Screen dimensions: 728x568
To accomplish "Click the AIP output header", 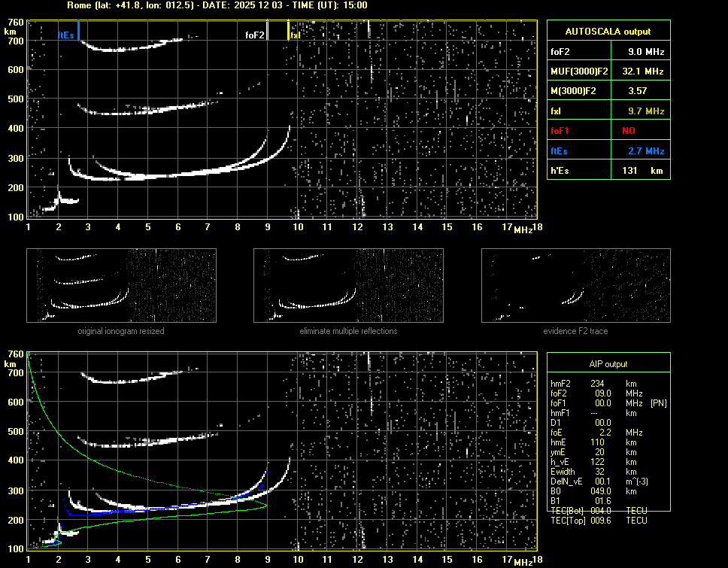I will [608, 364].
